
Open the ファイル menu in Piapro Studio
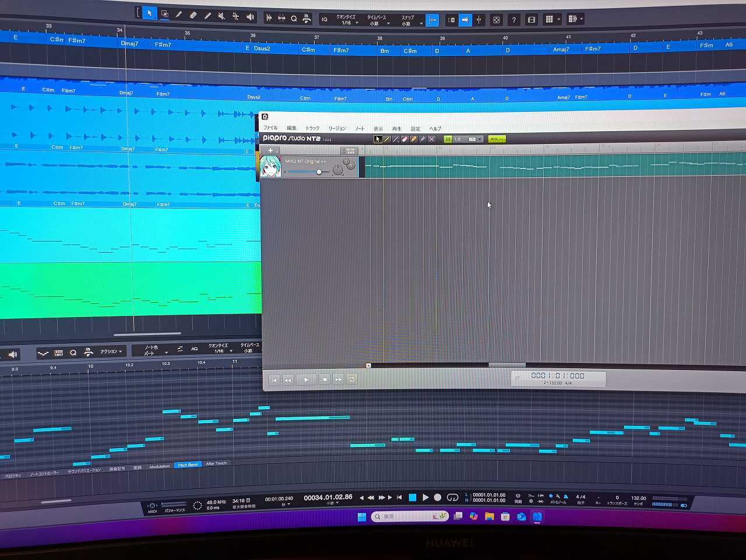(270, 128)
